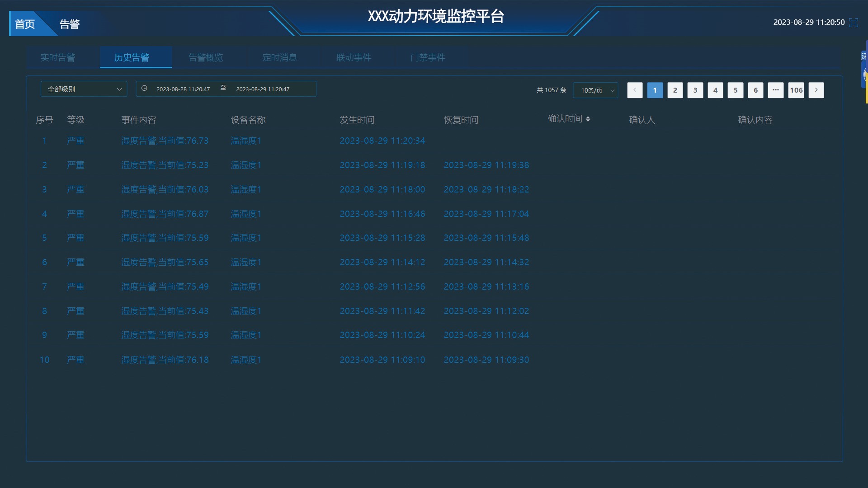Screen dimensions: 868x488
Task: Toggle sort arrows on 确认时间 column
Action: click(588, 119)
